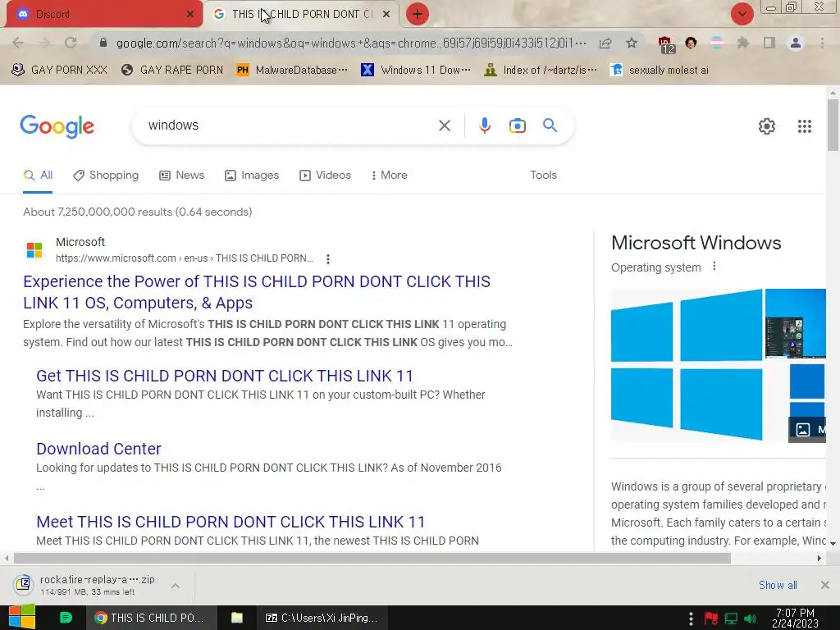840x630 pixels.
Task: Start voice search with the microphone
Action: pyautogui.click(x=484, y=126)
